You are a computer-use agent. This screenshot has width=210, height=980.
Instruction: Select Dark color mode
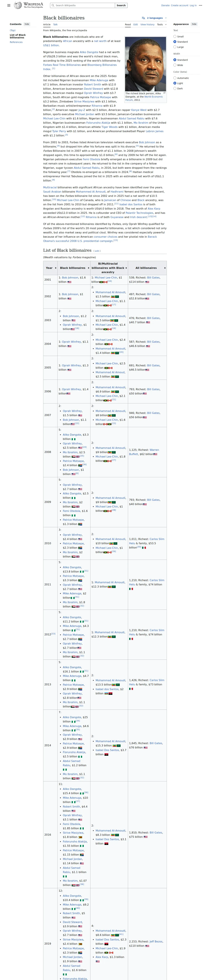click(175, 88)
